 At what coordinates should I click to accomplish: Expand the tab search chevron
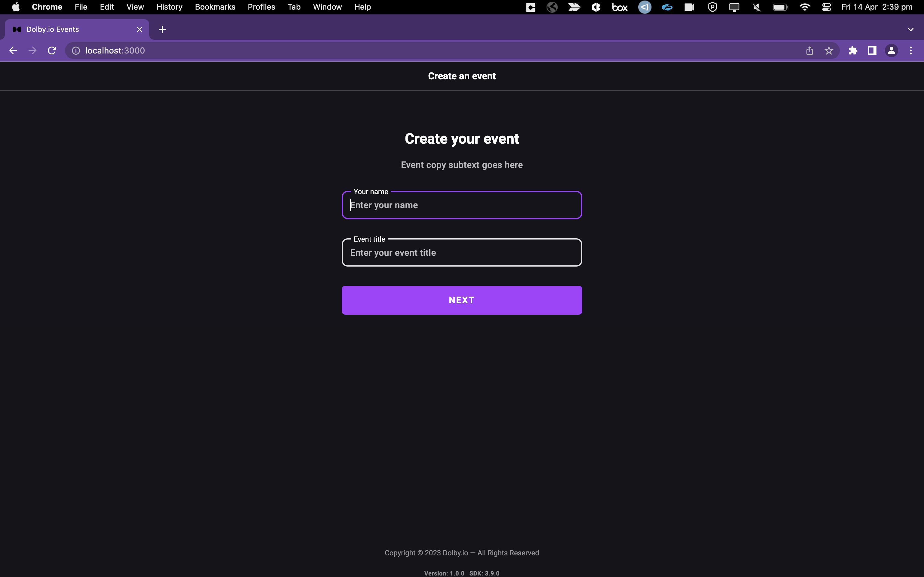point(911,29)
